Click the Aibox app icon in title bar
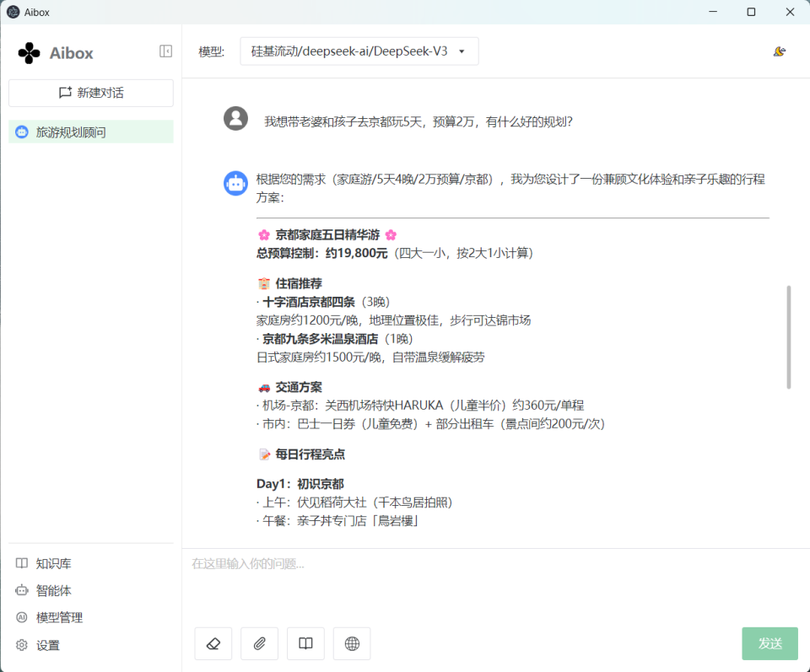The image size is (810, 672). point(13,12)
